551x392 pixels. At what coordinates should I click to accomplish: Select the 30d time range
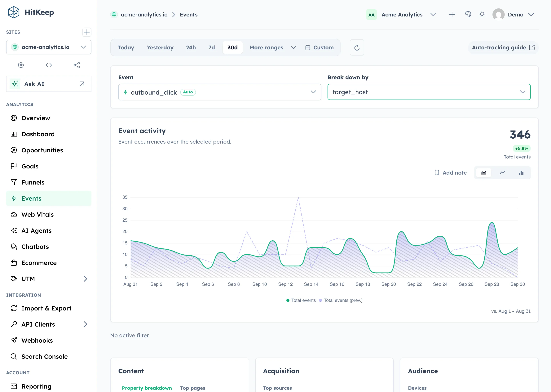tap(233, 47)
